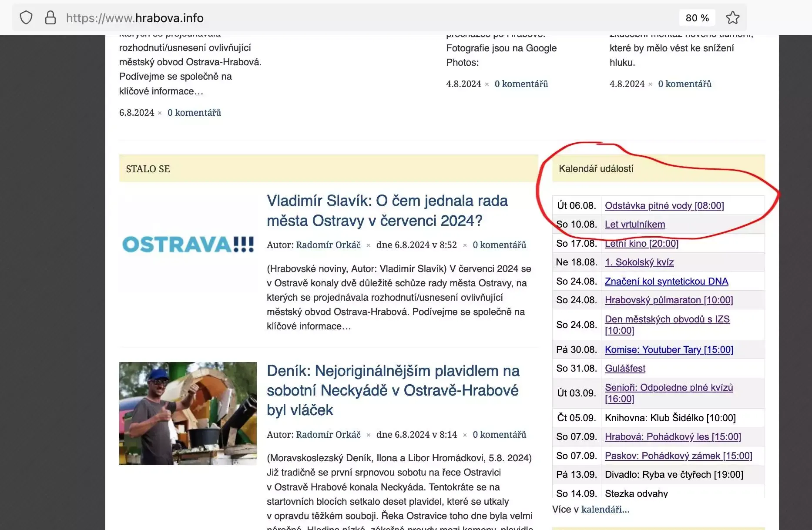Image resolution: width=812 pixels, height=530 pixels.
Task: Open article about Vladimír Slavík rada města
Action: [387, 211]
